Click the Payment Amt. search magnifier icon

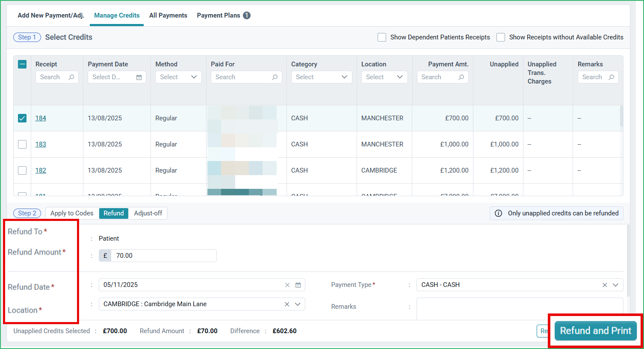(461, 77)
